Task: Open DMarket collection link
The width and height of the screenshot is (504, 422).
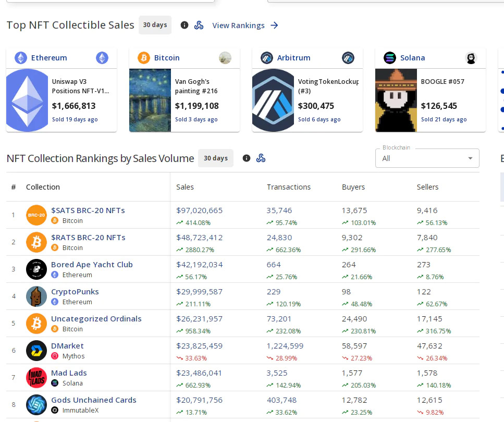Action: 68,346
